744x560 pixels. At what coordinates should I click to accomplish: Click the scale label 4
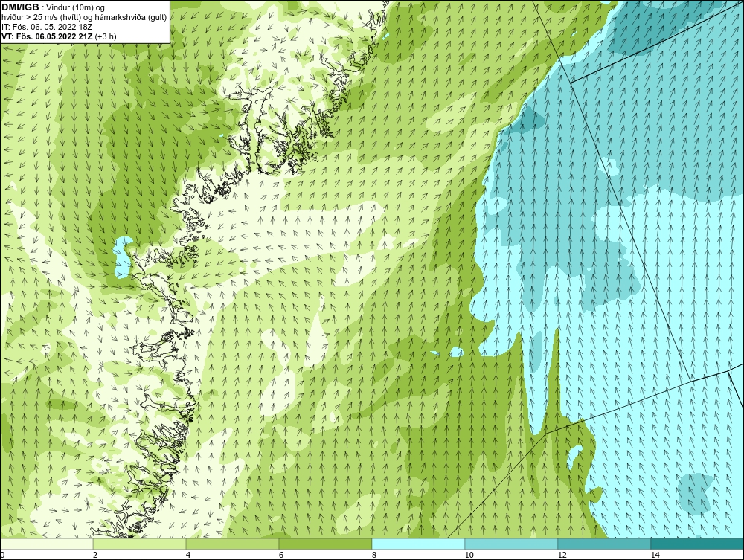[188, 556]
